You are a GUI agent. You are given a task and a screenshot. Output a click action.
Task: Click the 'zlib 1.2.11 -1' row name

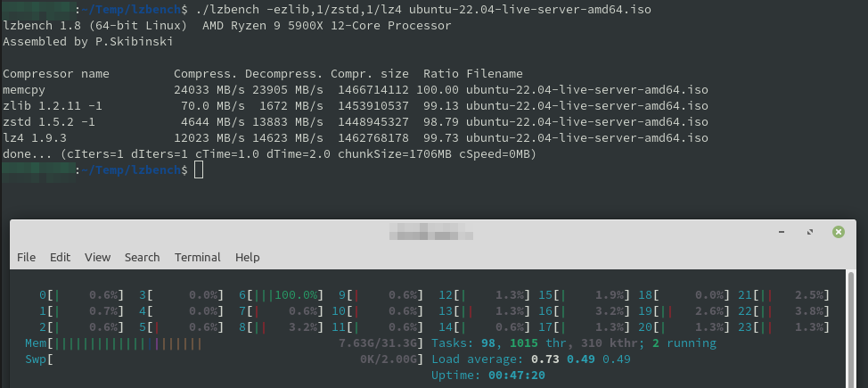pos(53,106)
